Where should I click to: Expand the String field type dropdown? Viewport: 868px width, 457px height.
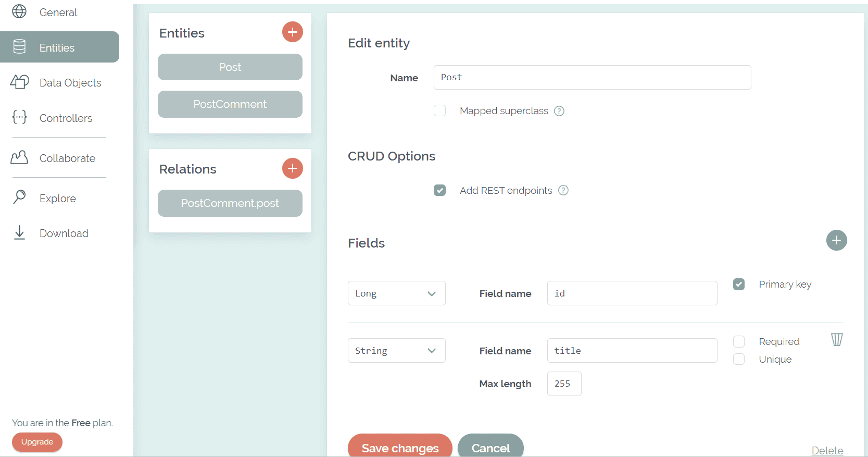pyautogui.click(x=396, y=351)
